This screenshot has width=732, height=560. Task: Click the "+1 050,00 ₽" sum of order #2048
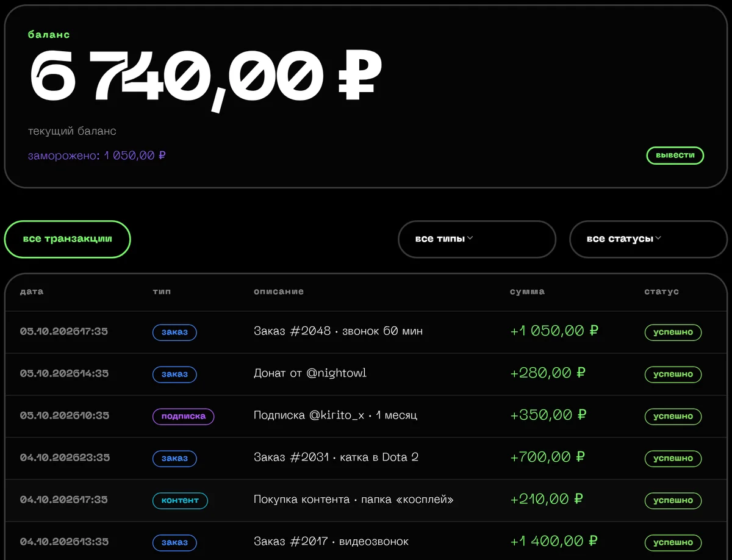coord(554,331)
